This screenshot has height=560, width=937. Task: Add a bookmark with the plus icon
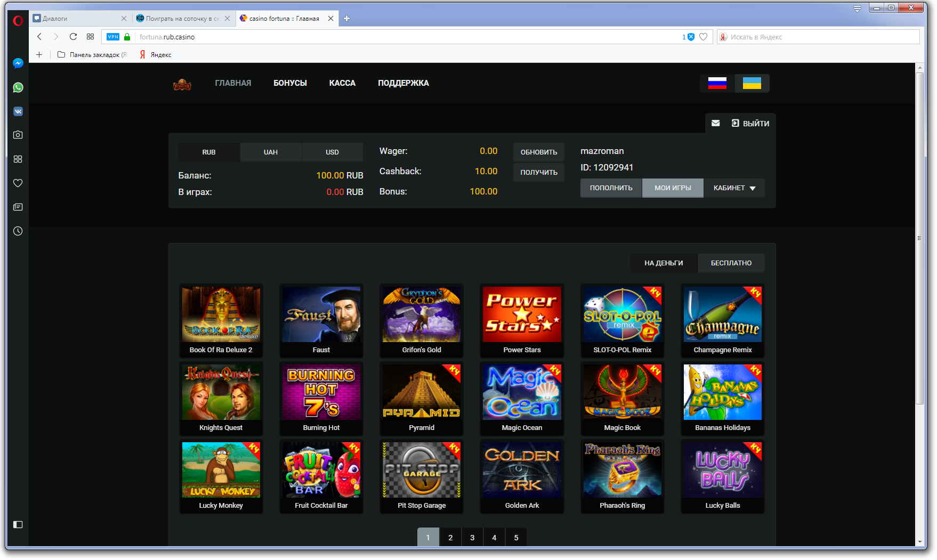(x=39, y=54)
